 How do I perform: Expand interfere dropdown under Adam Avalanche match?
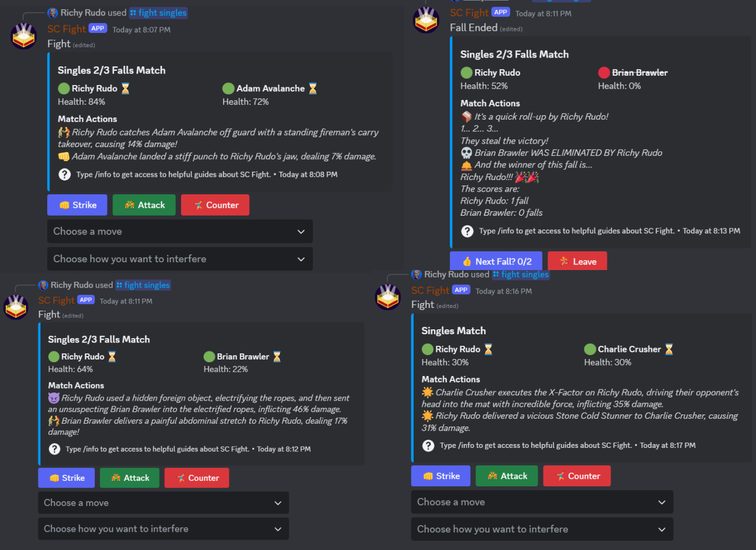[x=180, y=259]
